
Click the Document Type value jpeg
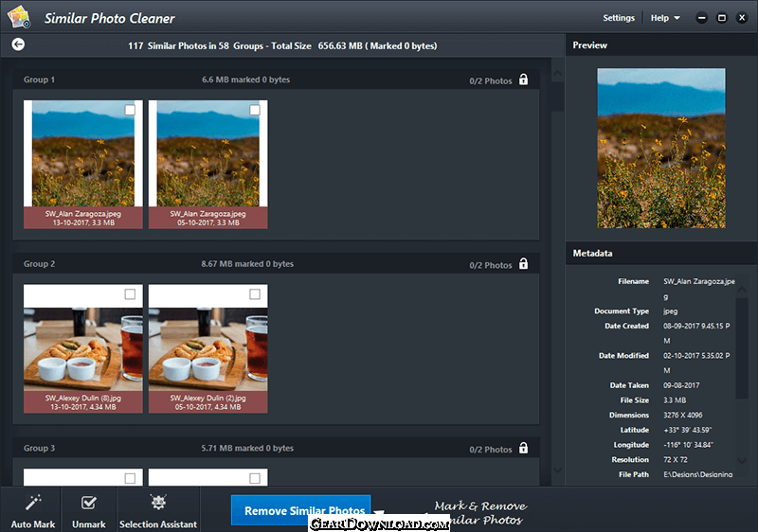670,311
